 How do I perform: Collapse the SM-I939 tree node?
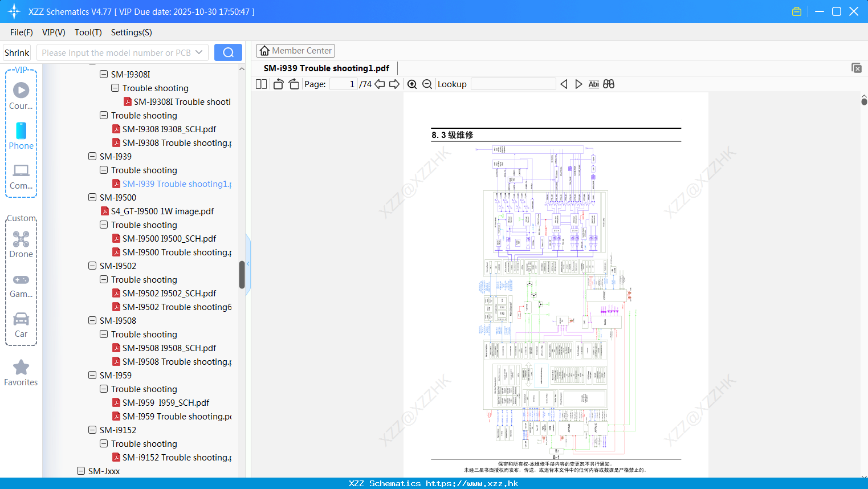(92, 156)
